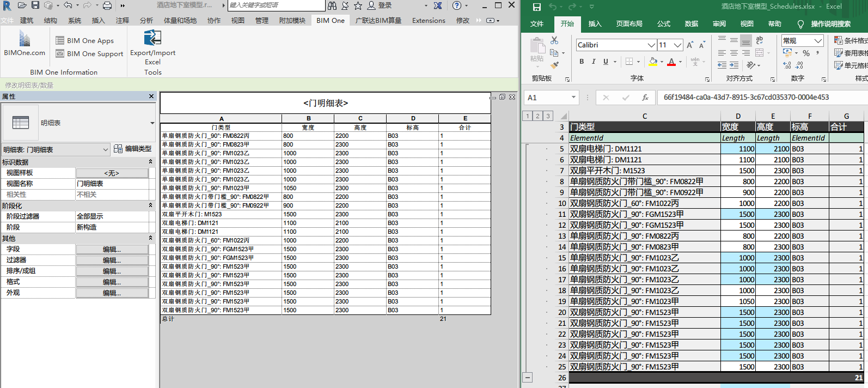868x388 pixels.
Task: Undo the last action in Revit
Action: (68, 5)
